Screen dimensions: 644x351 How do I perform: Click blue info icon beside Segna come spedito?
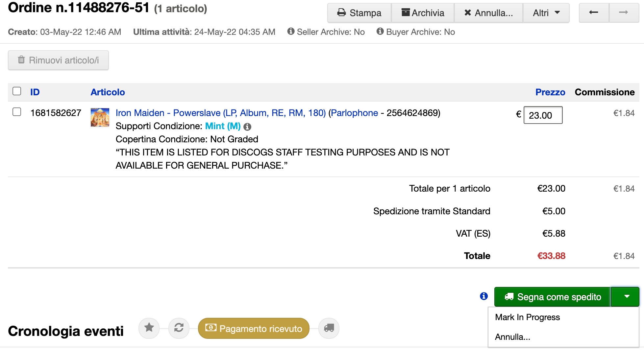[x=484, y=296]
